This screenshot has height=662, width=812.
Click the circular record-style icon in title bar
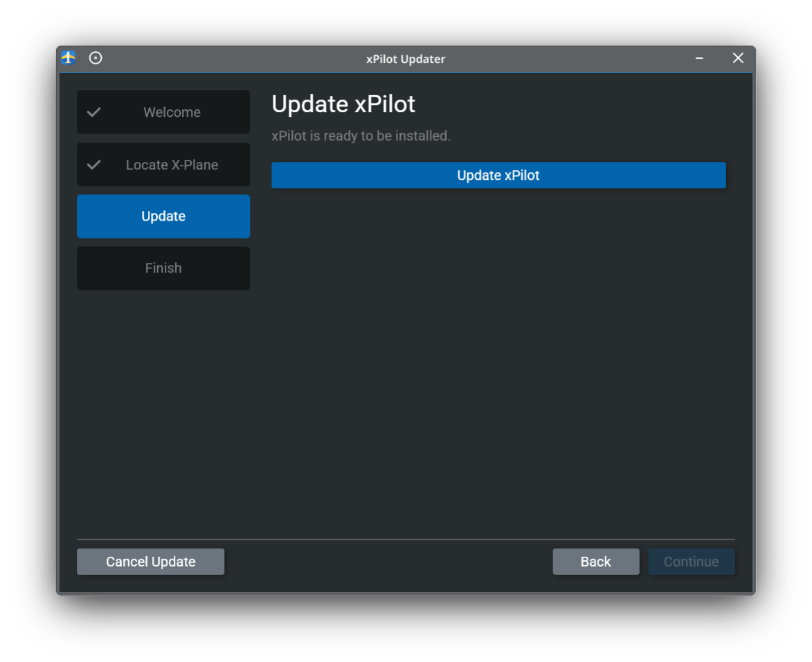(96, 58)
